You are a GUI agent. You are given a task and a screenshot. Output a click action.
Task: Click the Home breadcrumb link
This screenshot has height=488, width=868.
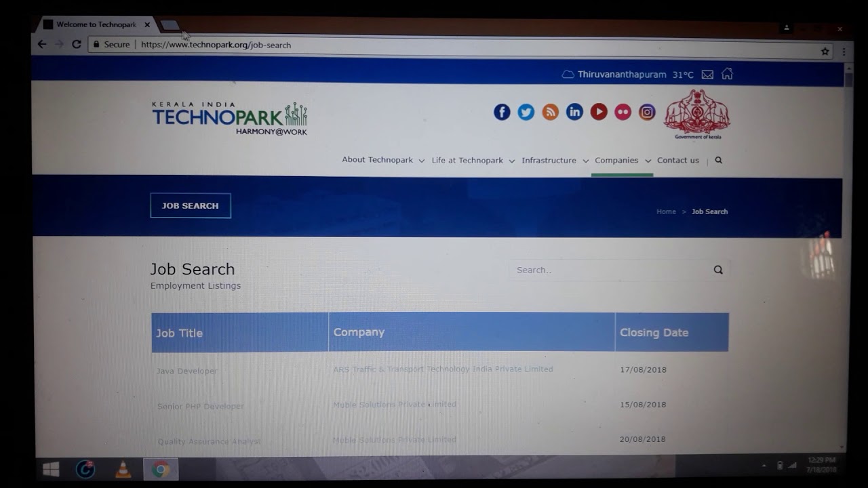coord(666,211)
